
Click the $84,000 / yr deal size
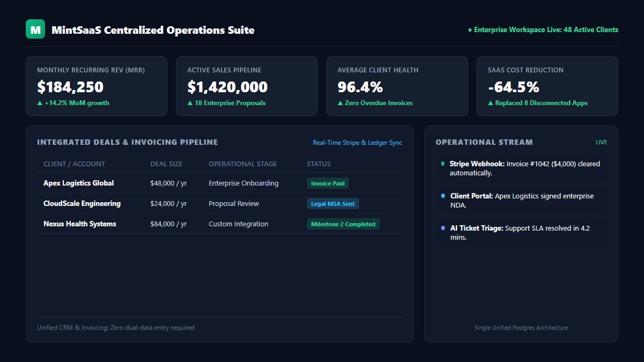[x=169, y=224]
